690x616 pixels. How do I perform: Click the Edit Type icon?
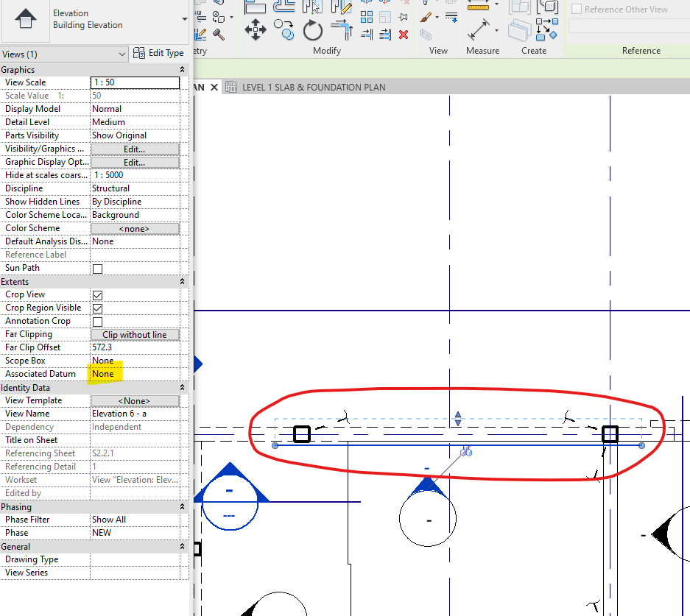coord(139,53)
